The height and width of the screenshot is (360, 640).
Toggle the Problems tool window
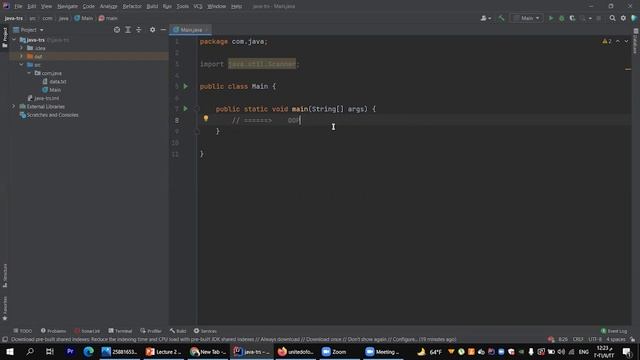[x=53, y=331]
